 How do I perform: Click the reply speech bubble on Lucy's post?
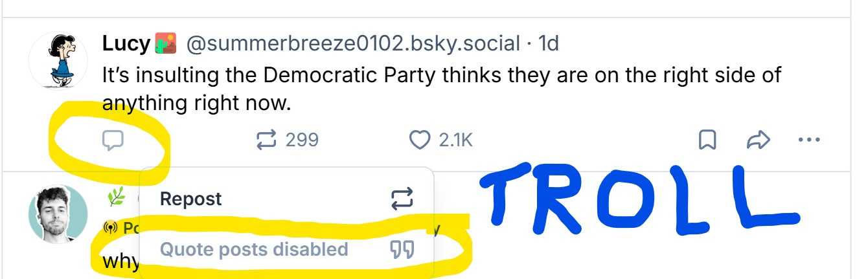tap(113, 140)
